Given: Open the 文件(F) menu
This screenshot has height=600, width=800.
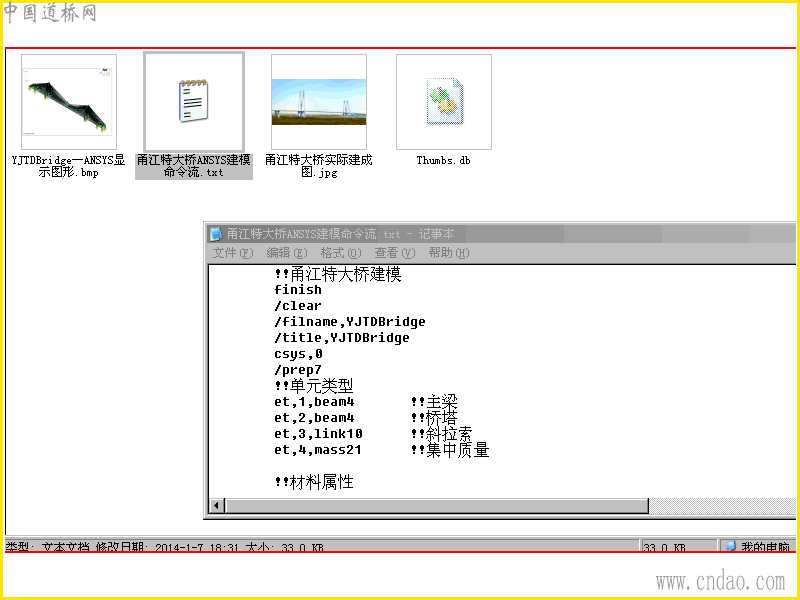Looking at the screenshot, I should (233, 253).
